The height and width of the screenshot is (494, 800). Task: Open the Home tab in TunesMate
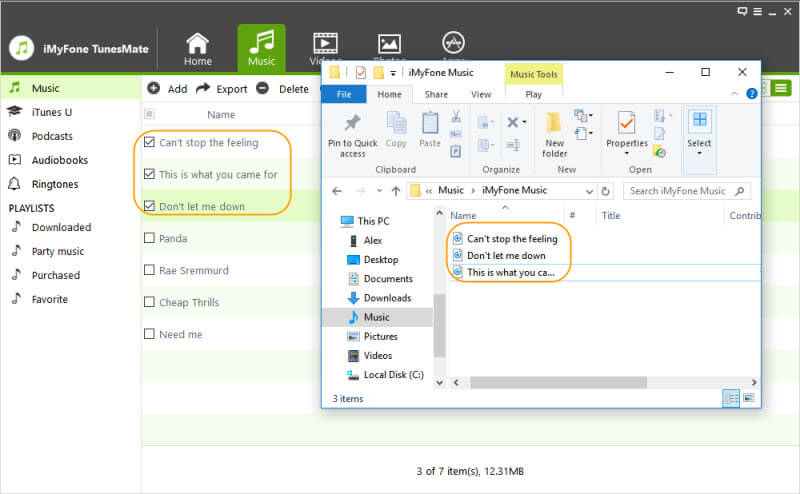tap(197, 49)
